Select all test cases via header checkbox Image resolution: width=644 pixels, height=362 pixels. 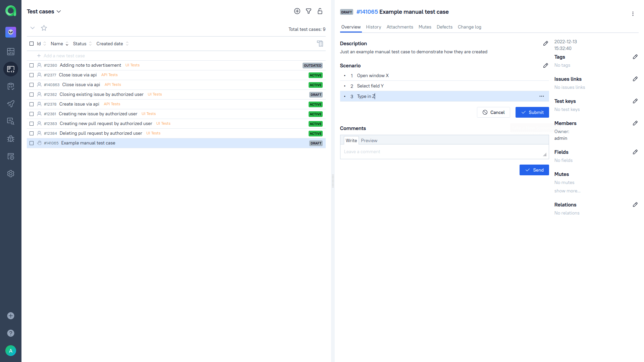coord(32,44)
